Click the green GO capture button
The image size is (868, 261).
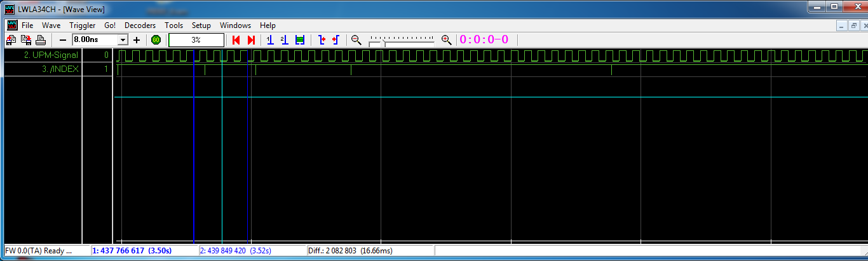[156, 40]
